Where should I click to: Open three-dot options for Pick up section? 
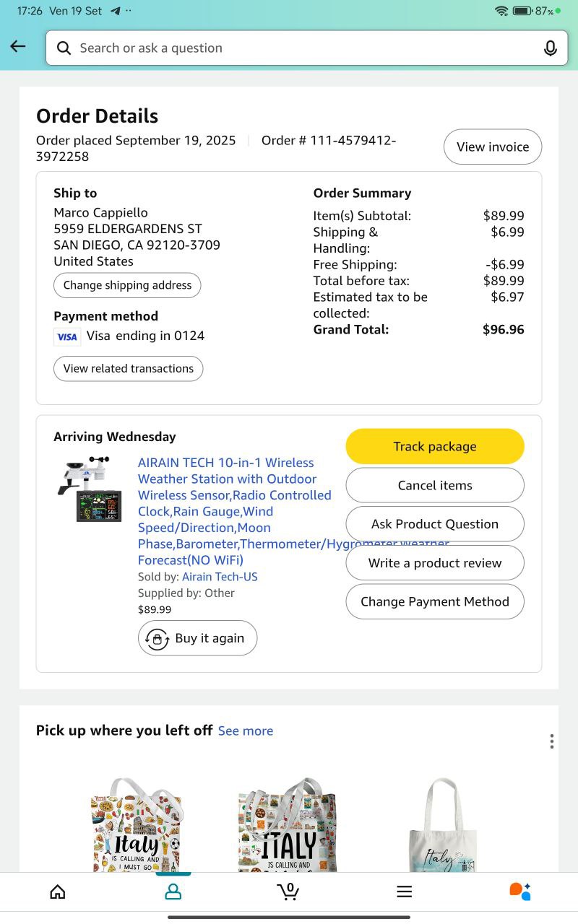tap(551, 741)
